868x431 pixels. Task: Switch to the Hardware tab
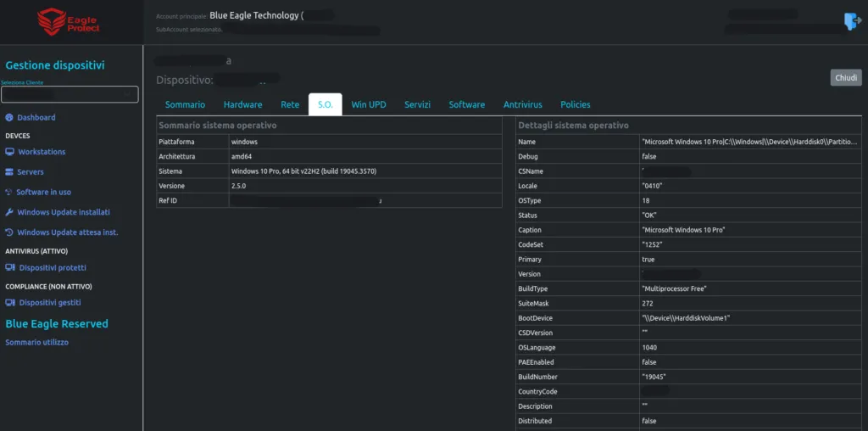[243, 104]
